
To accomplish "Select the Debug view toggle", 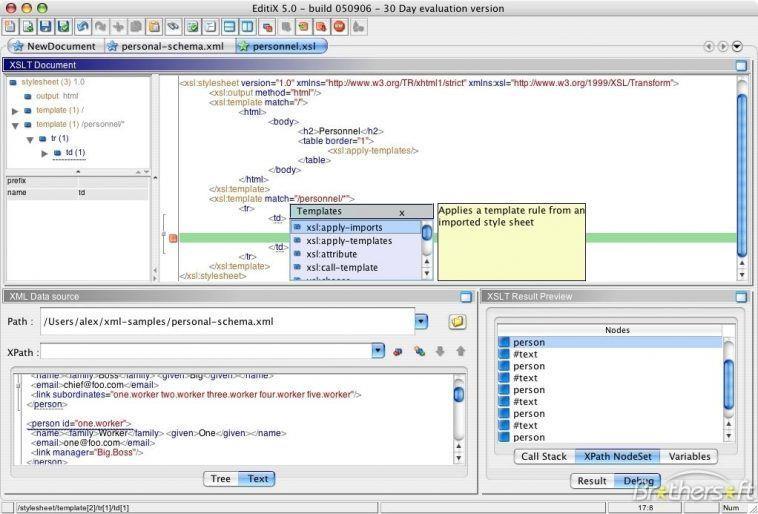I will (638, 481).
